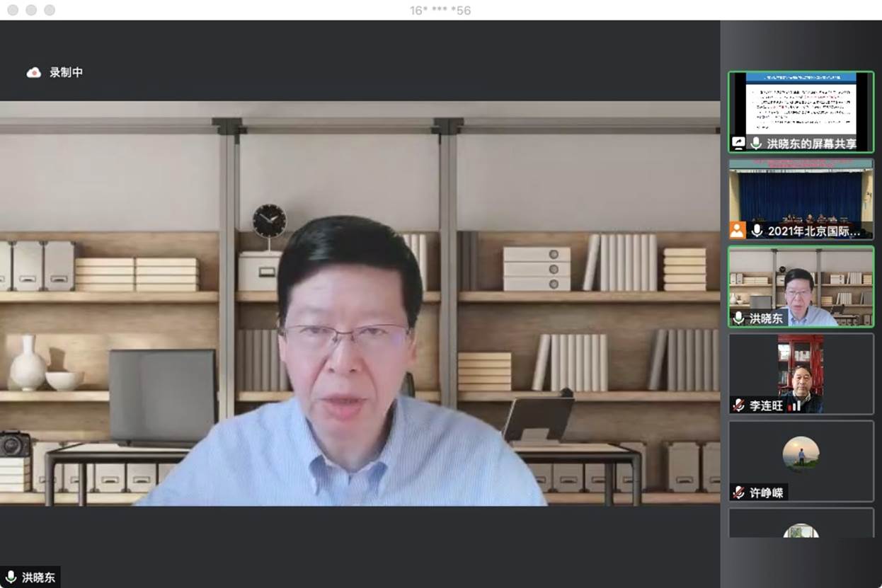The width and height of the screenshot is (882, 588).
Task: Click the muted microphone icon beside 李连旺
Action: pos(738,405)
